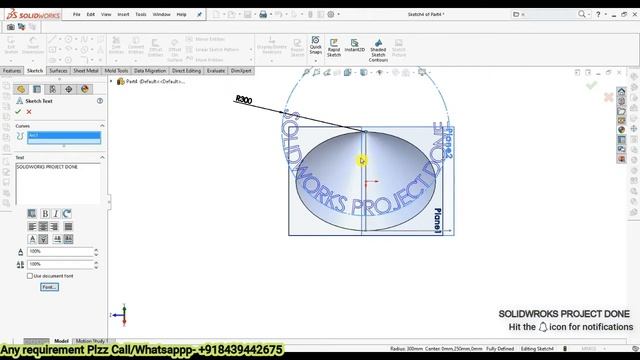This screenshot has width=640, height=360.
Task: Enable Use document font checkbox
Action: click(30, 276)
